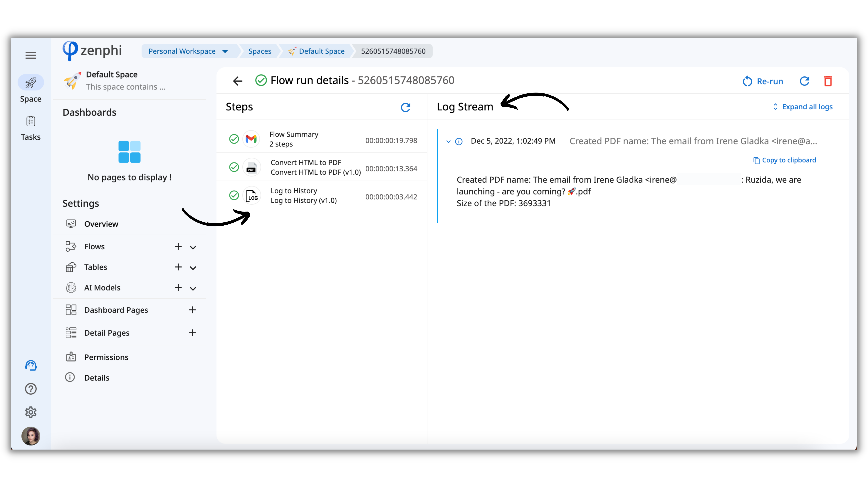Screen dimensions: 868x488
Task: Click the Re-run button
Action: click(x=763, y=81)
